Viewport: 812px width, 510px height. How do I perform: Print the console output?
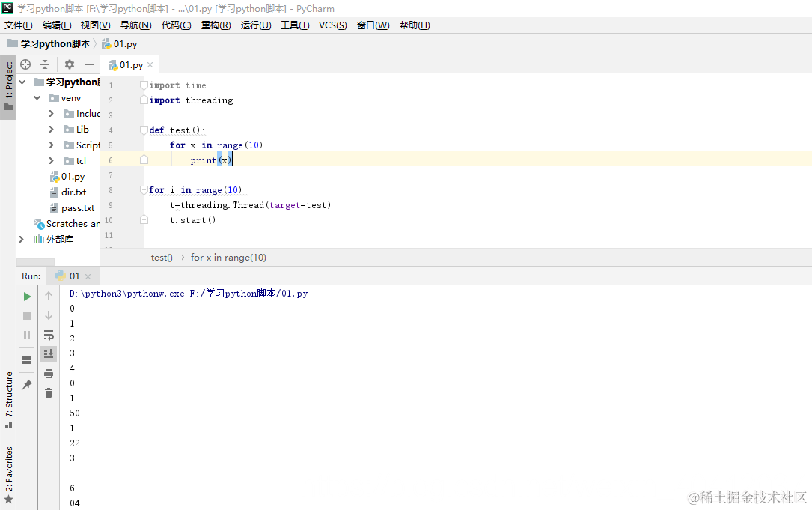tap(49, 374)
